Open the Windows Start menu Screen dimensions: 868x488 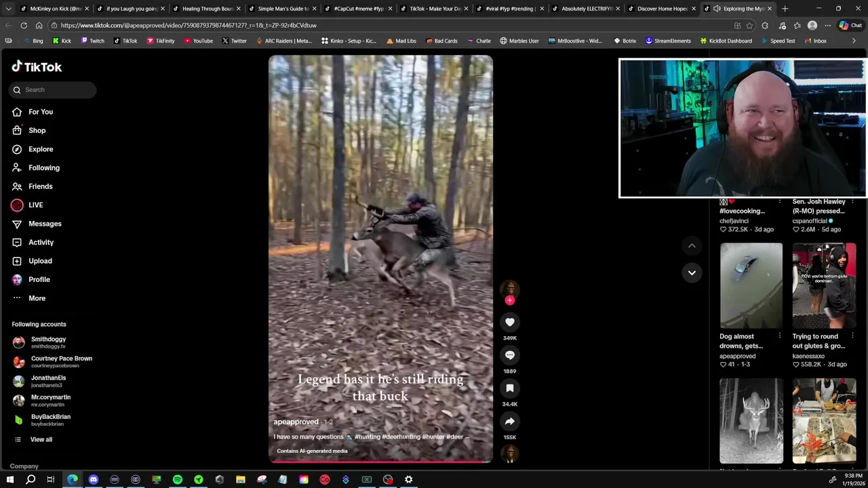click(x=10, y=480)
